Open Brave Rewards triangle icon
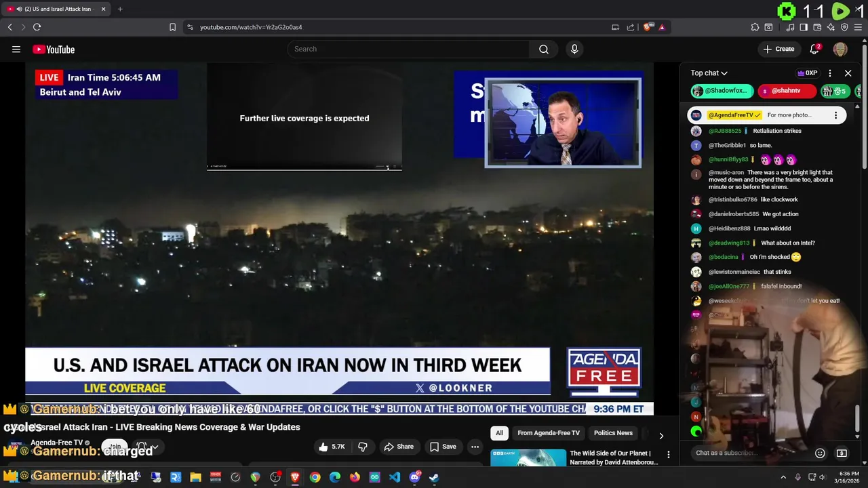This screenshot has width=868, height=488. coord(662,27)
